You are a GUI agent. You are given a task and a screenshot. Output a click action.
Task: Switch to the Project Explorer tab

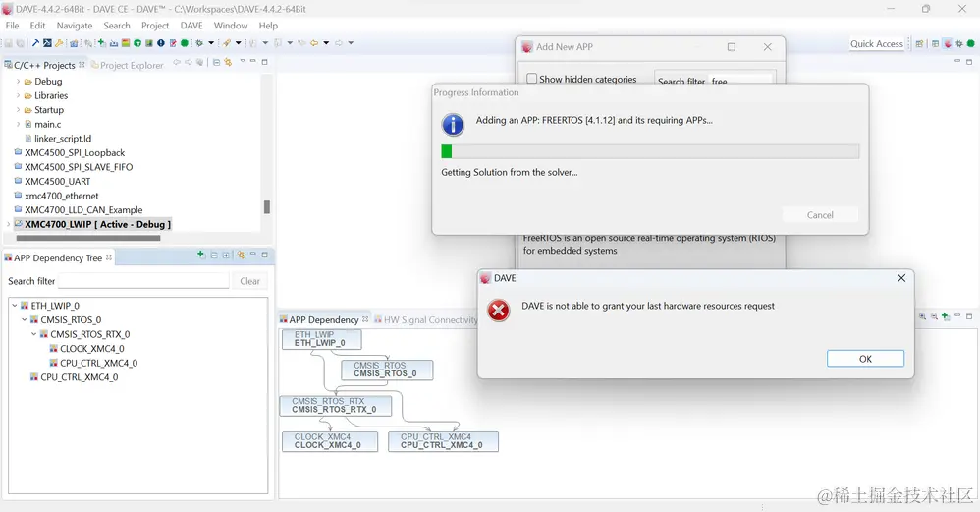127,65
